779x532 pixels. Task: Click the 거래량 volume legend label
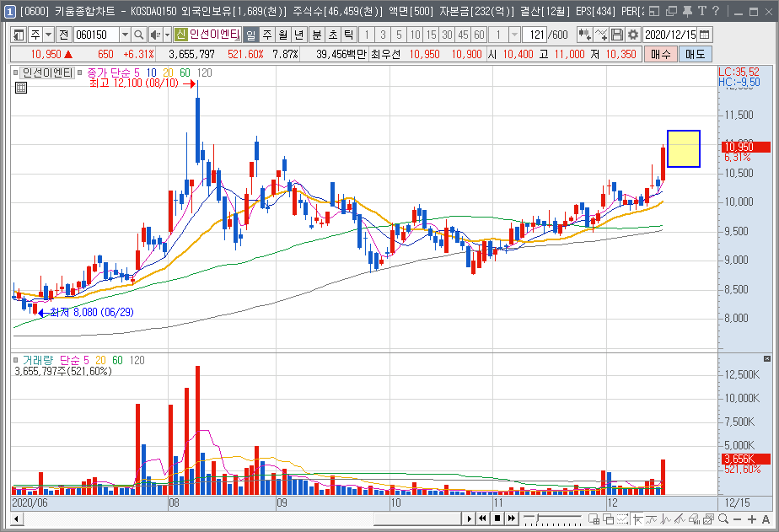click(x=37, y=360)
